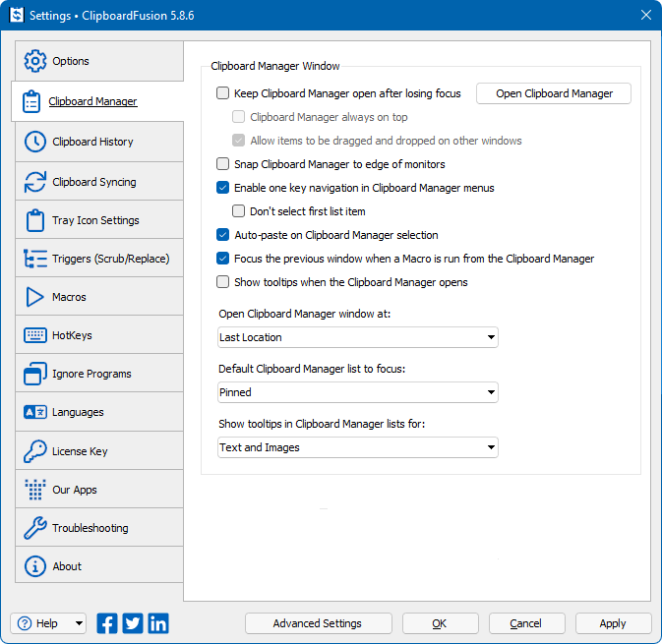Open the Triggers (Scrub/Replace) tab

[99, 259]
